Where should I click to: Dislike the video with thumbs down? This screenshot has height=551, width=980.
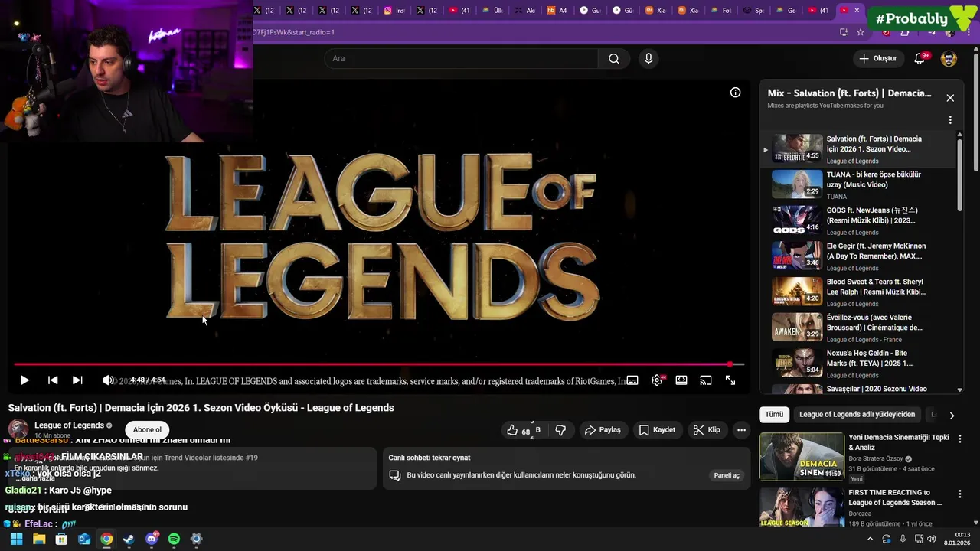(560, 430)
